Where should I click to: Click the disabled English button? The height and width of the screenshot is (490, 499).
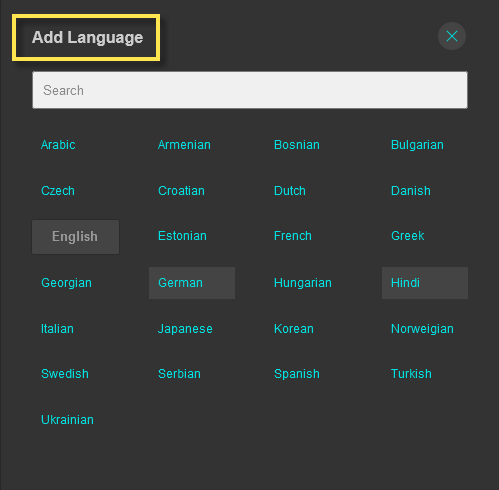point(75,237)
